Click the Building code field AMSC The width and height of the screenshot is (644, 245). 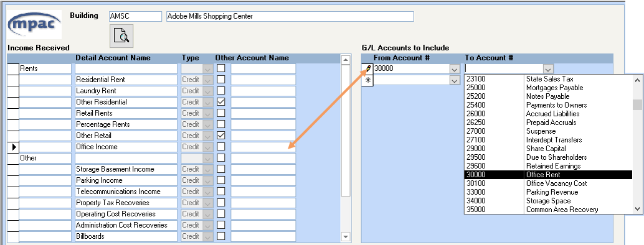point(136,16)
